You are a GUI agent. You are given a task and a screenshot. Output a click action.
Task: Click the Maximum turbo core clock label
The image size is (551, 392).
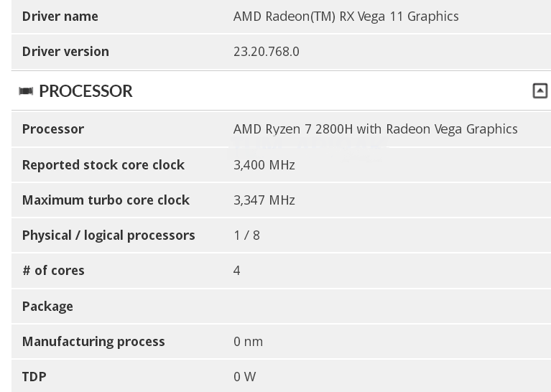click(106, 200)
